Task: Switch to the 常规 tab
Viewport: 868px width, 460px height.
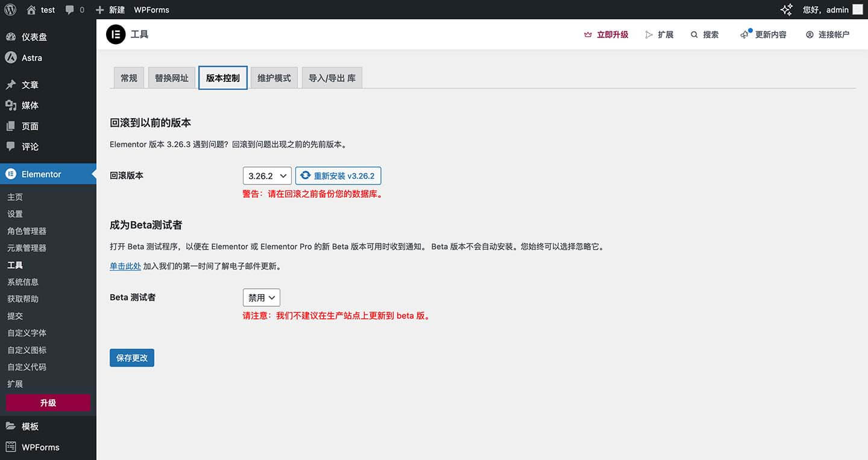Action: coord(129,78)
